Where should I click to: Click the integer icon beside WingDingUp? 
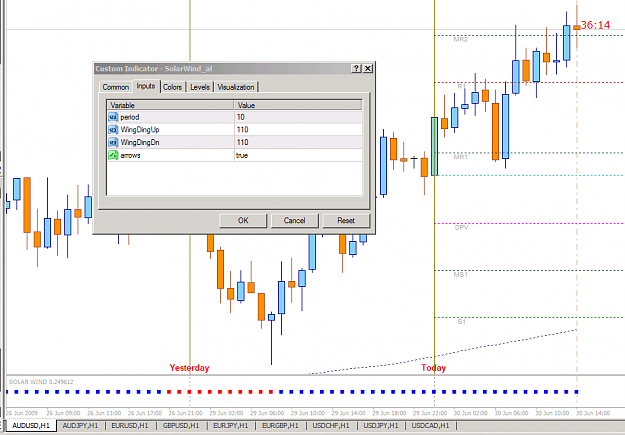click(113, 130)
